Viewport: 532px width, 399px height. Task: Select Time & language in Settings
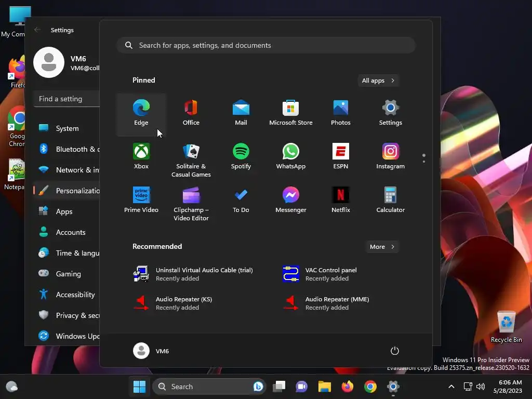[x=67, y=253]
